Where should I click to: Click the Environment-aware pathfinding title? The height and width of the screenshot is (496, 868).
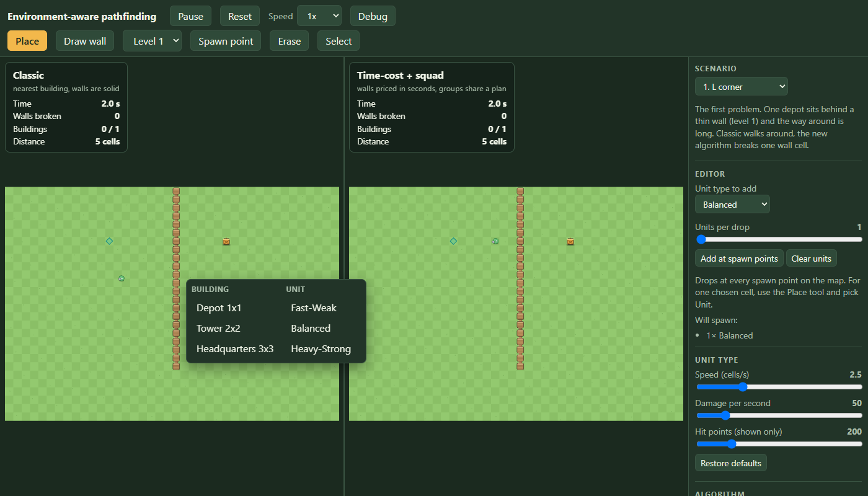click(x=82, y=16)
